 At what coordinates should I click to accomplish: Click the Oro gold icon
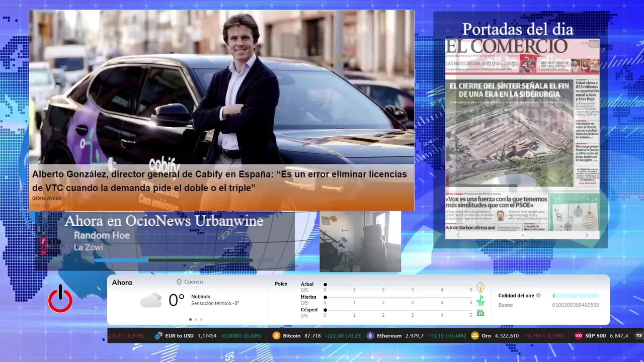475,336
